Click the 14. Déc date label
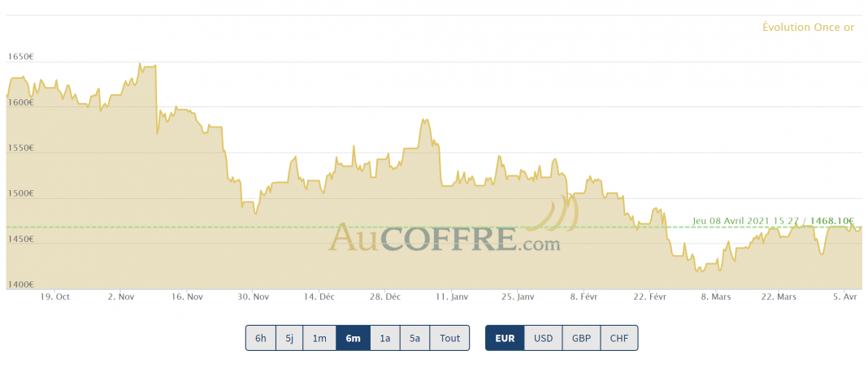Image resolution: width=868 pixels, height=368 pixels. (x=319, y=297)
